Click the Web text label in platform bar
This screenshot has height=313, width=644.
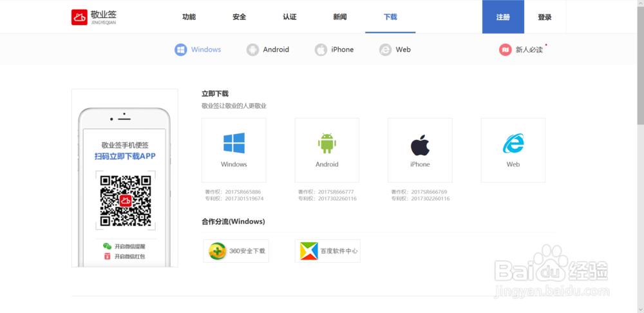coord(403,50)
